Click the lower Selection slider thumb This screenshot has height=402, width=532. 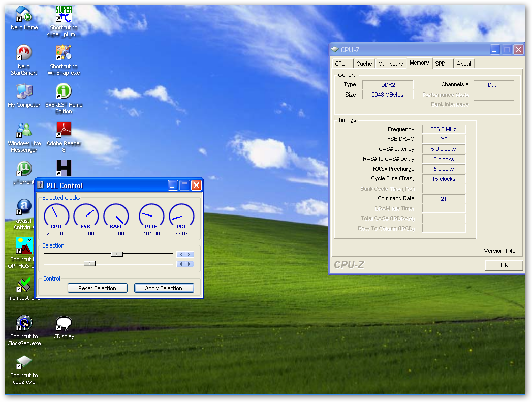pos(89,264)
